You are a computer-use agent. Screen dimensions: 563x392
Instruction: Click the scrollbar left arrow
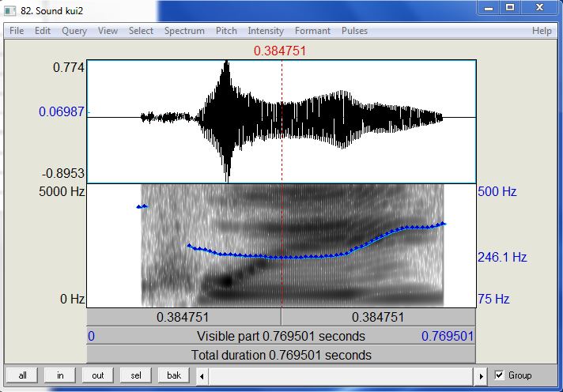pos(202,376)
